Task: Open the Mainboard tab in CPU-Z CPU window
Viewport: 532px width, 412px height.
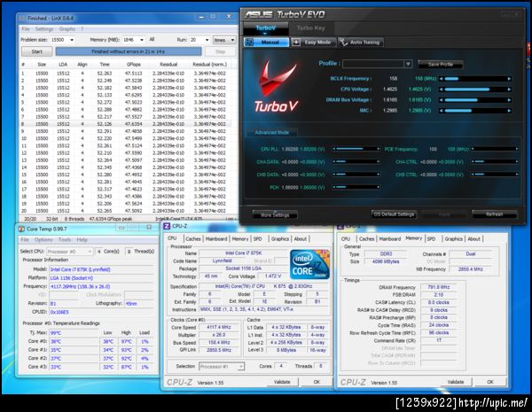Action: tap(216, 239)
